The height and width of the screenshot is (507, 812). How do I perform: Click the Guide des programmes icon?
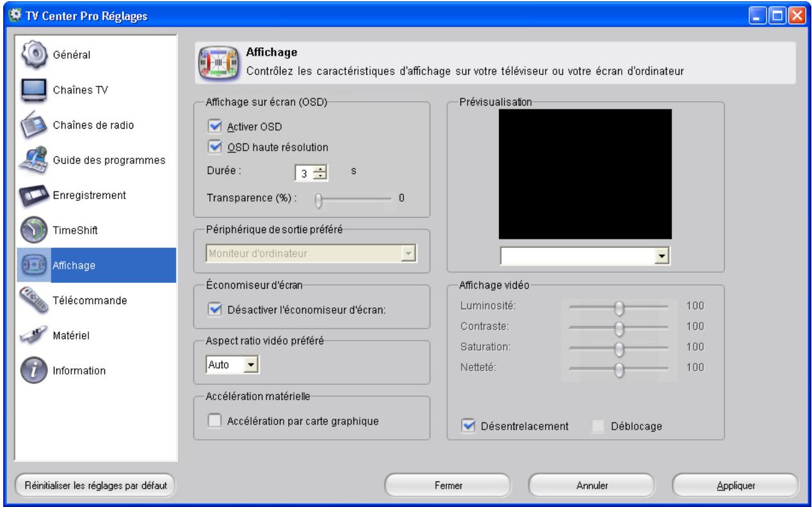coord(33,159)
